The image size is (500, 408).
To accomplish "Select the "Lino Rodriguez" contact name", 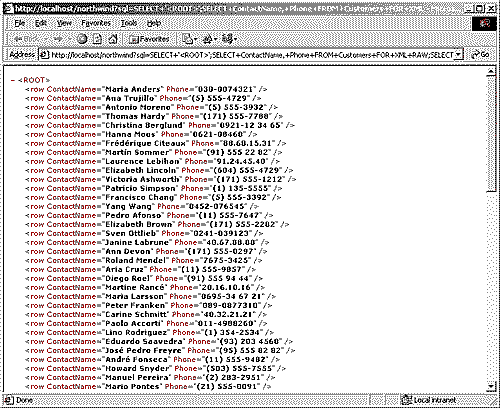I will [136, 332].
